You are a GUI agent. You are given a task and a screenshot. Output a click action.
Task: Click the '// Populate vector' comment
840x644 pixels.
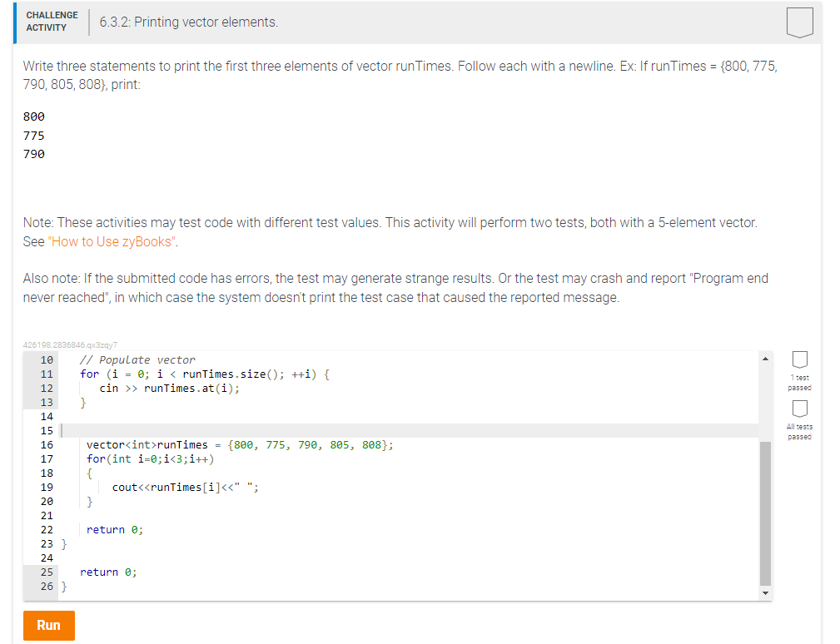coord(136,359)
